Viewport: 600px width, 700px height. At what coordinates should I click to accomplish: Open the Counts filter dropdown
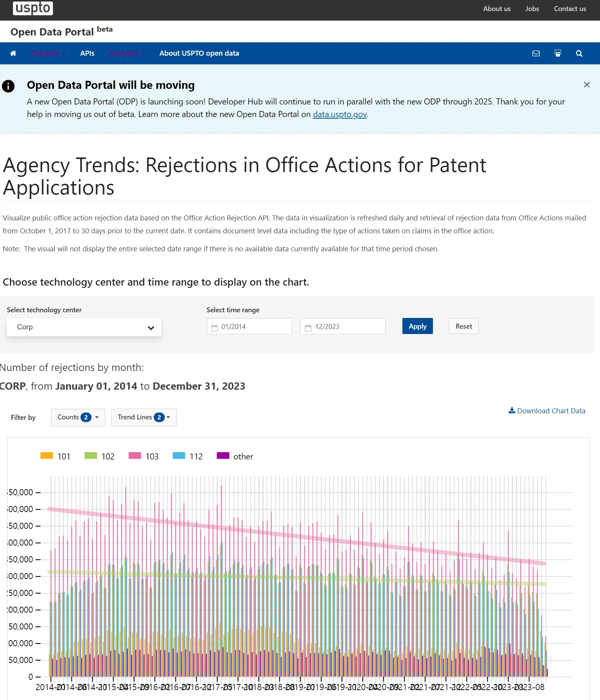[78, 417]
